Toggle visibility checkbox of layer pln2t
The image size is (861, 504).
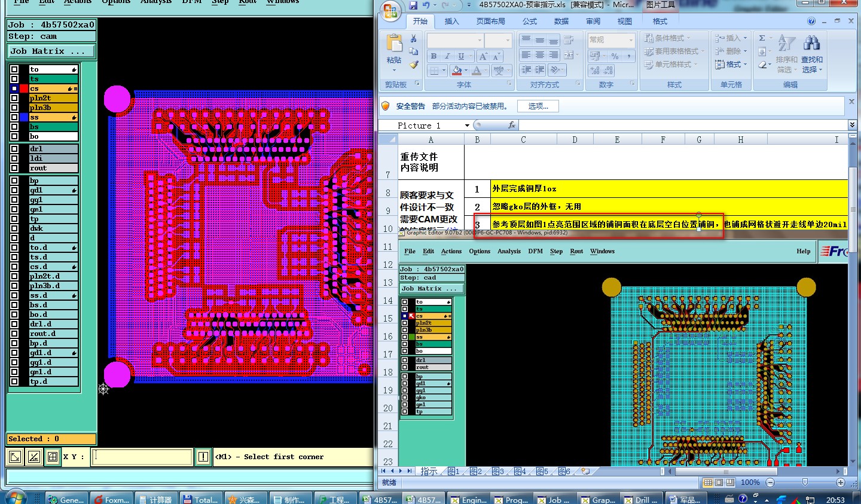point(14,98)
